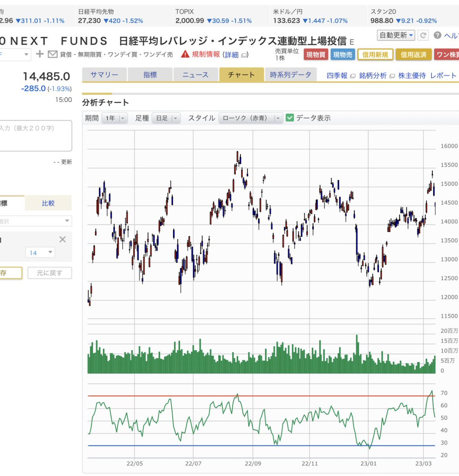Click the price change -285.0 value
The height and width of the screenshot is (476, 459).
click(33, 88)
